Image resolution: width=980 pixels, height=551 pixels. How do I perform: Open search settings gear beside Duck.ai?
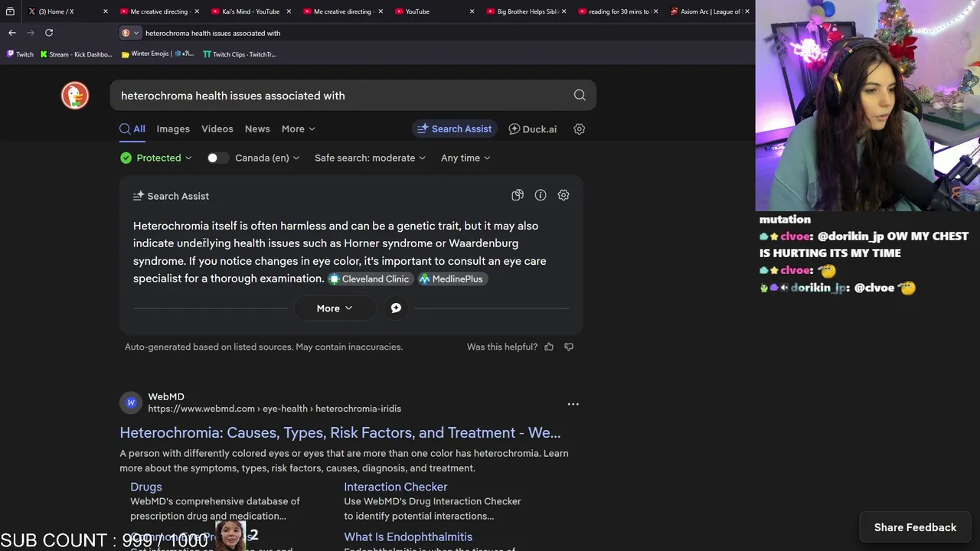pyautogui.click(x=580, y=129)
